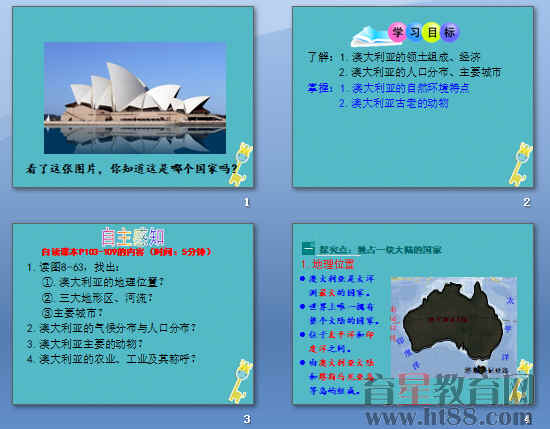The height and width of the screenshot is (429, 550).
Task: Select slide 2 with the 学习目标 title
Action: [x=413, y=97]
